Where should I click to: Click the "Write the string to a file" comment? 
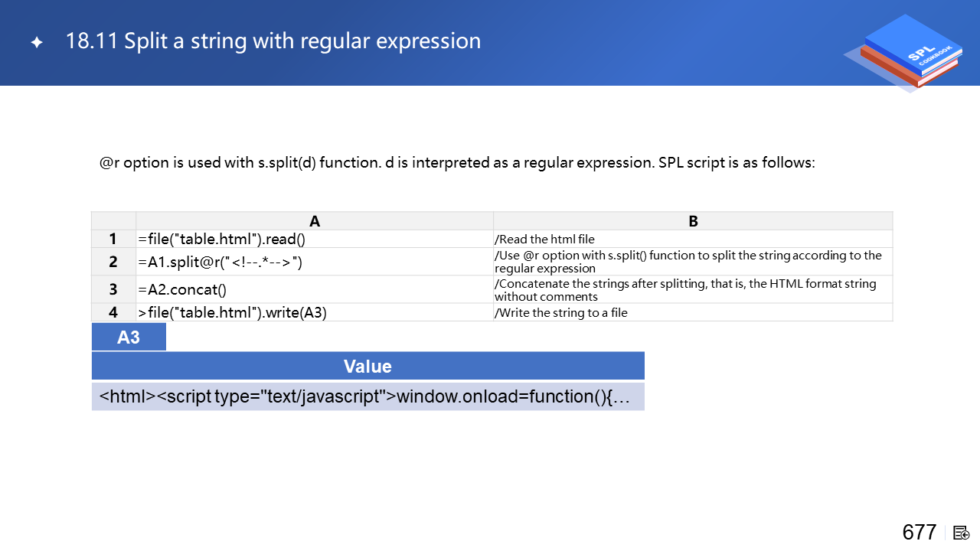(561, 312)
